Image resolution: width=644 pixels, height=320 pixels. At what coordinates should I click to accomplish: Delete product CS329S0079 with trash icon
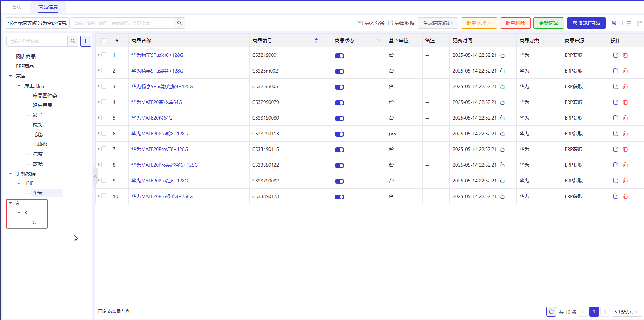coord(626,102)
